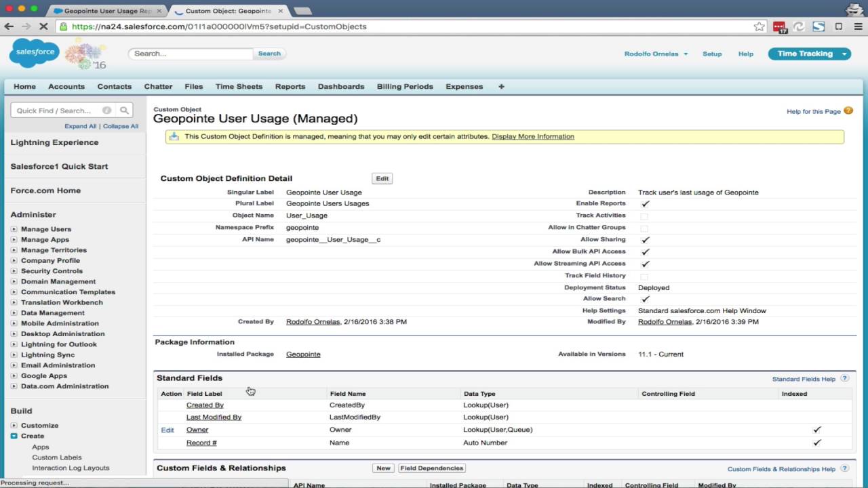The height and width of the screenshot is (488, 868).
Task: Click the gray swirl extension icon
Action: (799, 26)
